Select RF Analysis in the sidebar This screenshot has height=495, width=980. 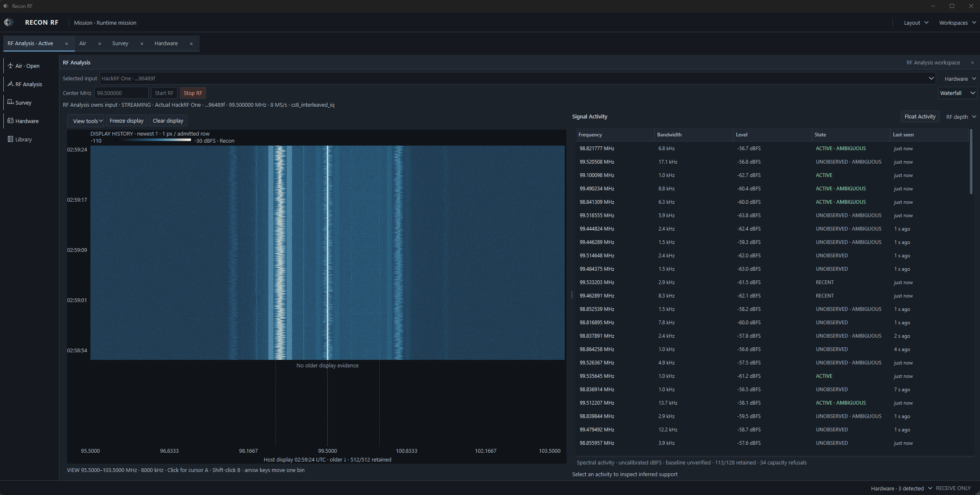(29, 84)
